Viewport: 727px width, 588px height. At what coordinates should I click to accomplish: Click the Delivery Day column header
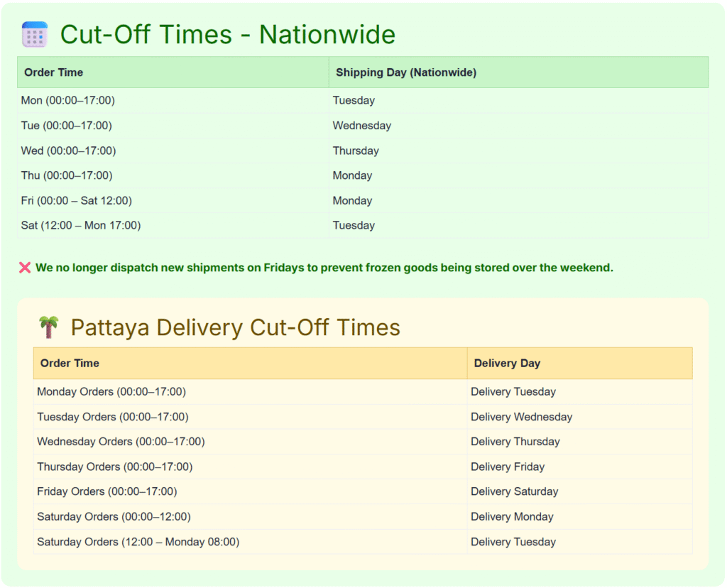pyautogui.click(x=507, y=363)
